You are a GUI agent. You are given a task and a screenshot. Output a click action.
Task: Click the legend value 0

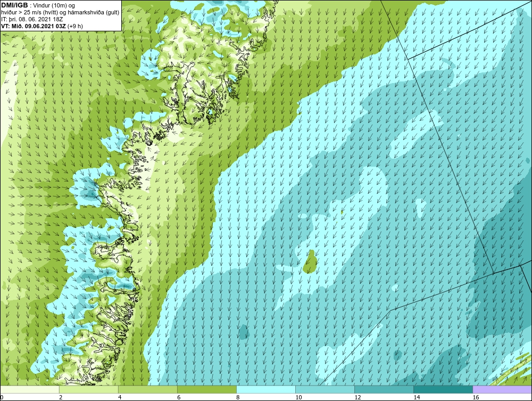pyautogui.click(x=2, y=397)
